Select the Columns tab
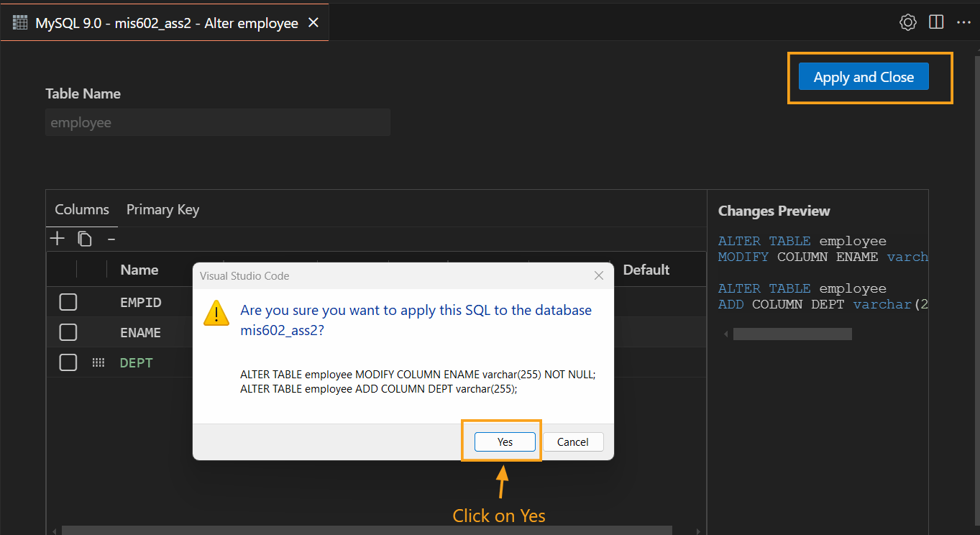This screenshot has height=535, width=980. point(81,209)
